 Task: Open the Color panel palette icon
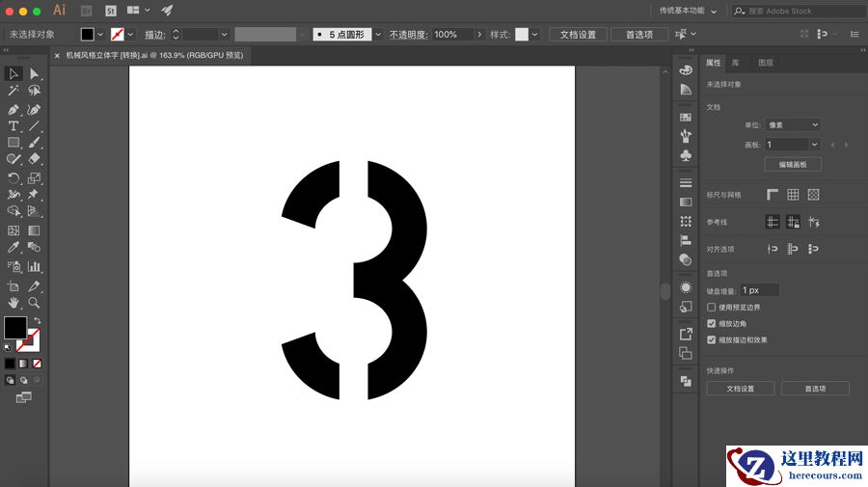[x=686, y=70]
